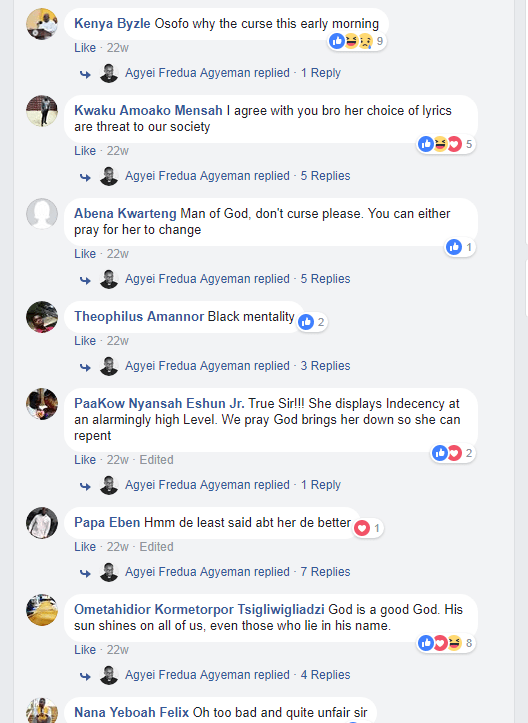Open like count on Theophilus Amannor's comment
This screenshot has height=723, width=528.
tap(312, 322)
